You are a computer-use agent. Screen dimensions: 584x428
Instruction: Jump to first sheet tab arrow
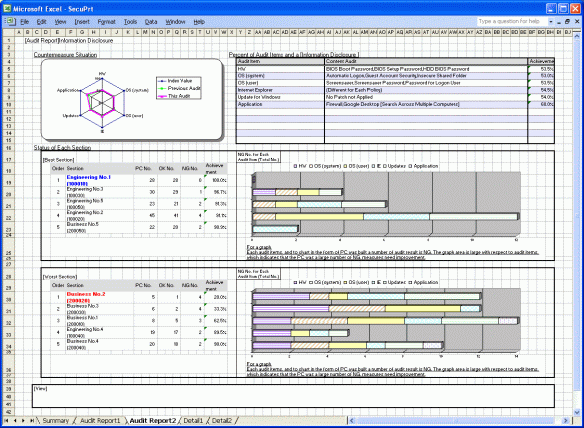coord(6,421)
